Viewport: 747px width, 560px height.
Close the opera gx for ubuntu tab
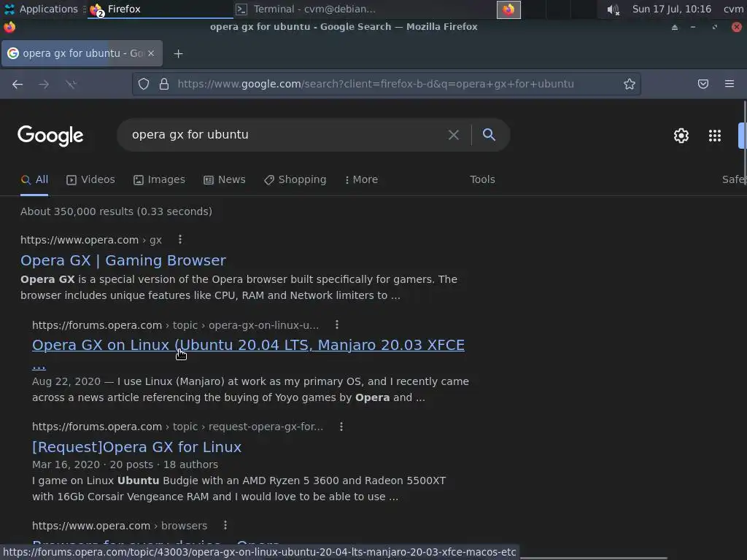coord(151,53)
